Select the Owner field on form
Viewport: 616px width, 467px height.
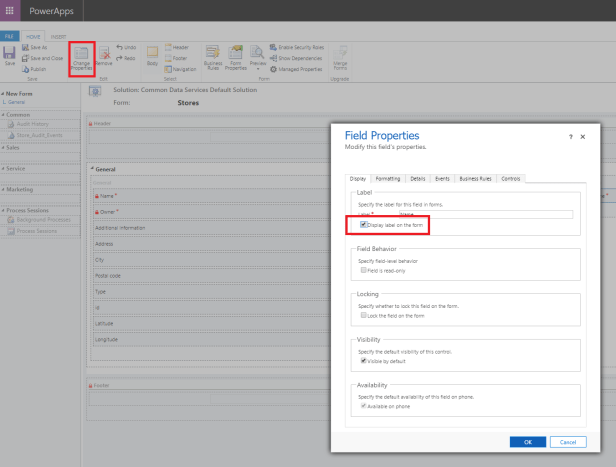point(211,212)
